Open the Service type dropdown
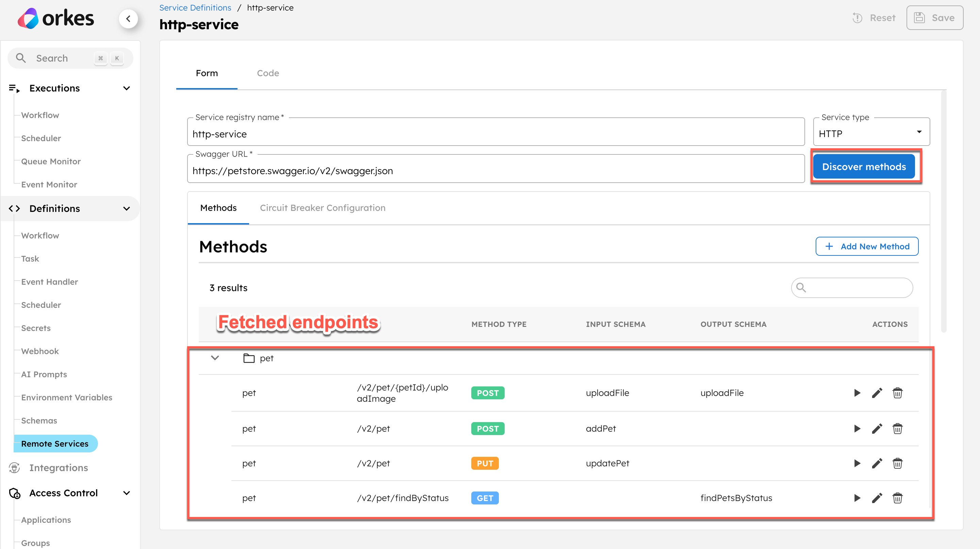This screenshot has height=549, width=980. [871, 132]
